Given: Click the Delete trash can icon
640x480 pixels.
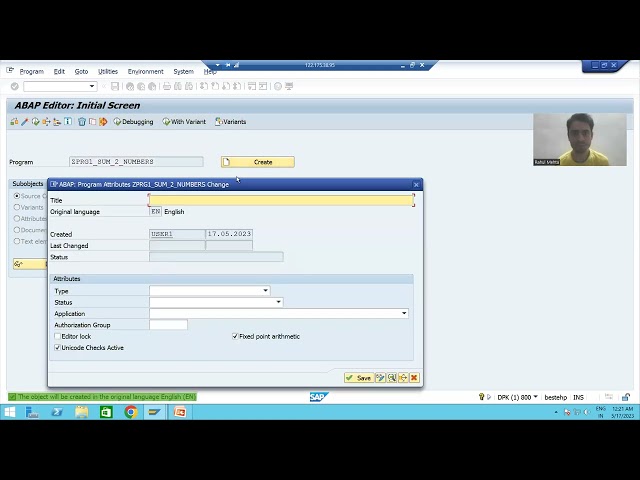Looking at the screenshot, I should click(82, 122).
